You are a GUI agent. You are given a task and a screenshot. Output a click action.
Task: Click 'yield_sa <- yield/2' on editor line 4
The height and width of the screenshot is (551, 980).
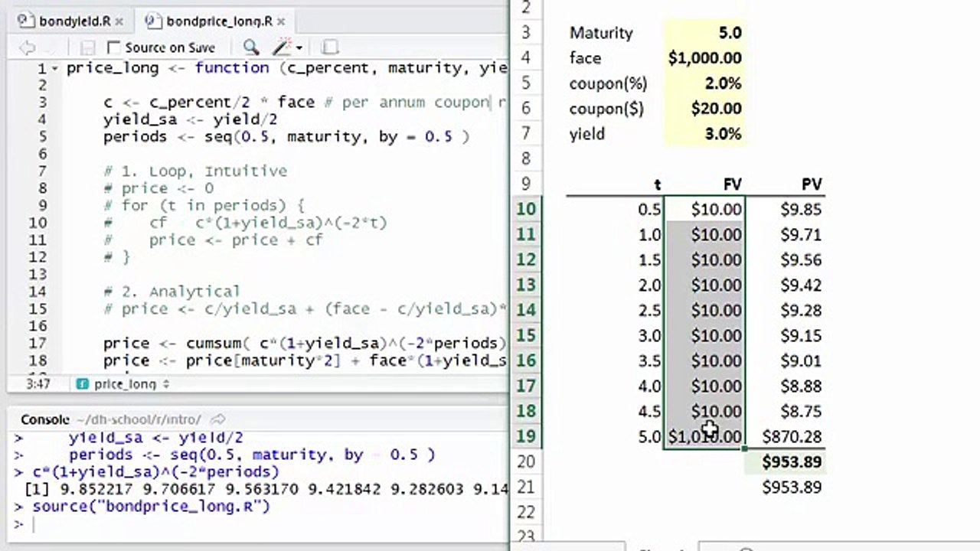coord(190,119)
